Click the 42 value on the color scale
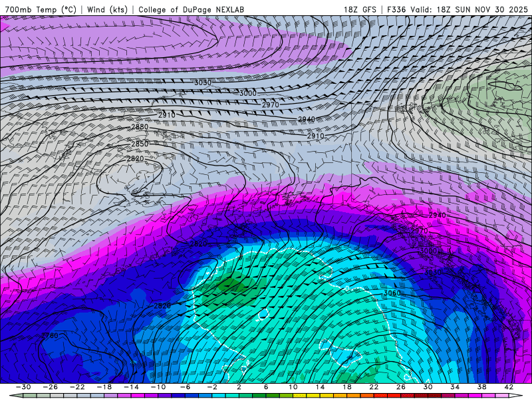Image resolution: width=532 pixels, height=399 pixels. [x=509, y=387]
